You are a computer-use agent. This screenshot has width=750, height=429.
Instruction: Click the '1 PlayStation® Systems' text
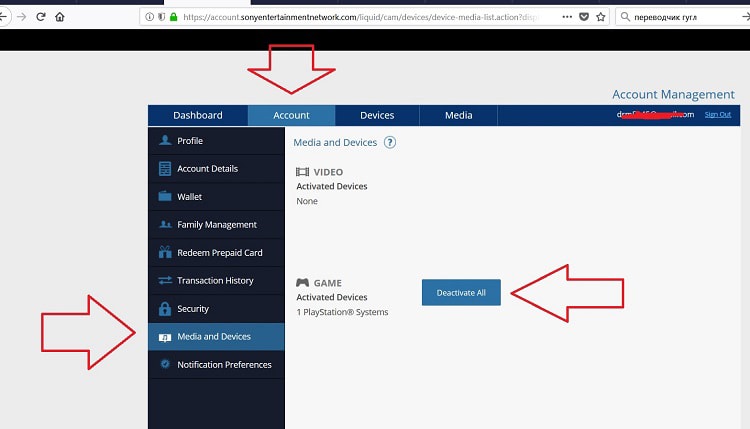[x=342, y=312]
